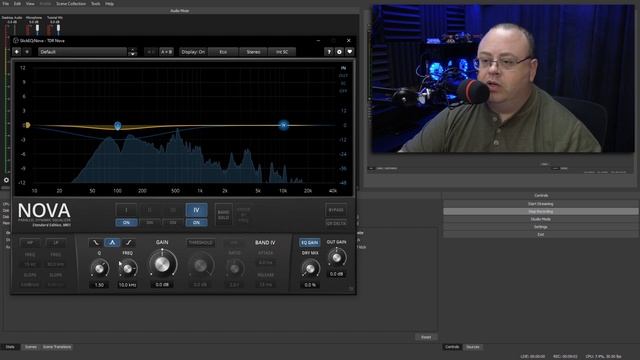Click the OUT GAIN knob
This screenshot has height=360, width=640.
coord(336,258)
